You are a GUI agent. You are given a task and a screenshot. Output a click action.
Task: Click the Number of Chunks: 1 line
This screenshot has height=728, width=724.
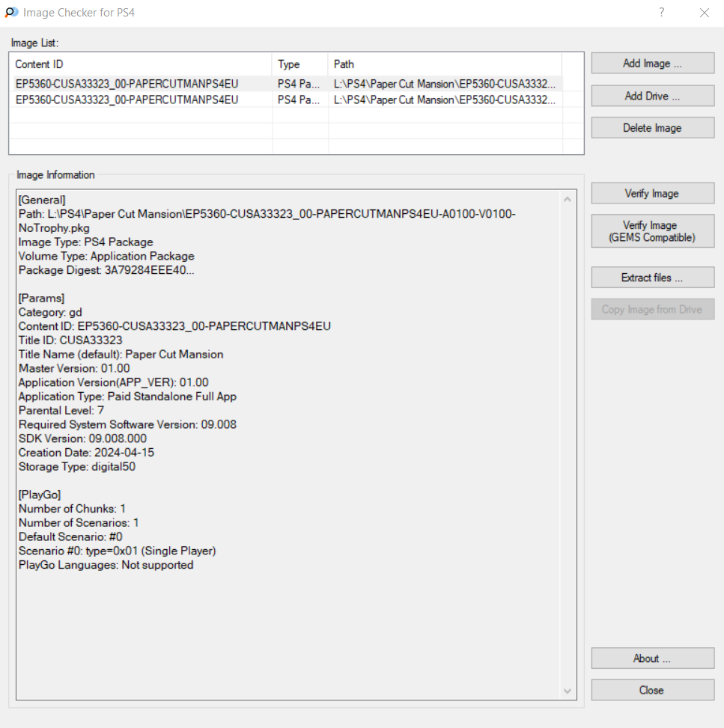click(72, 509)
